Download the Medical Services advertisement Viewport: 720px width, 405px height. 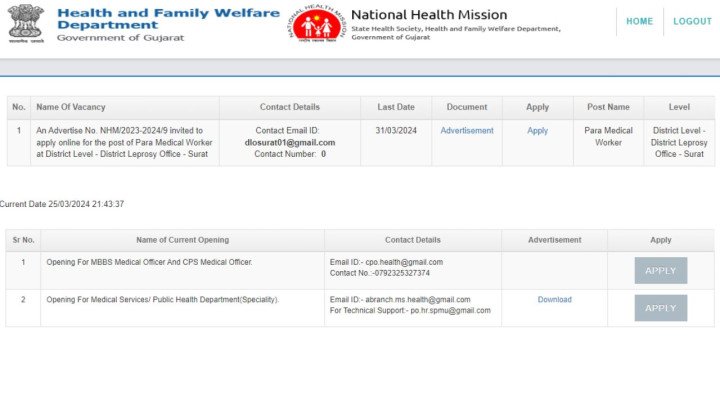554,300
